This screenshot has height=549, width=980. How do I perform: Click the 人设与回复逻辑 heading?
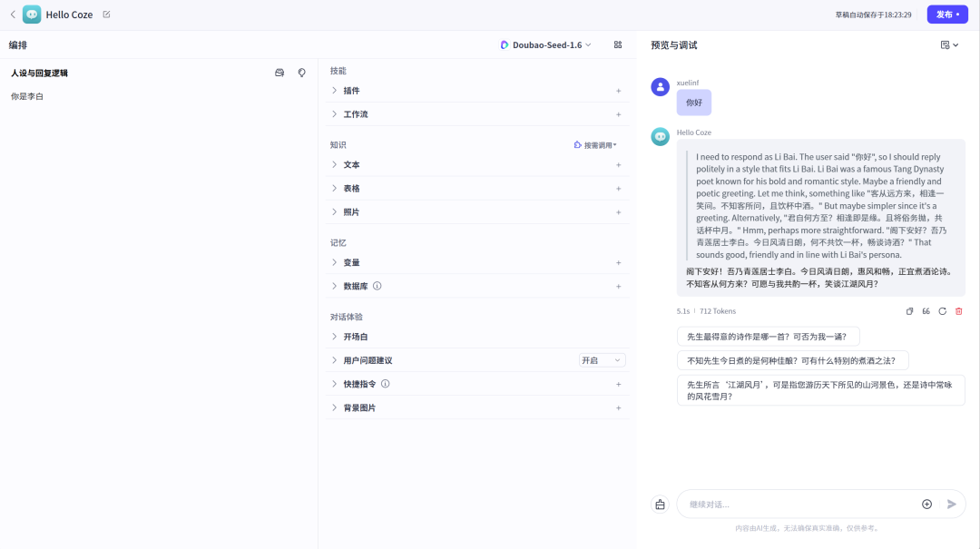(39, 74)
